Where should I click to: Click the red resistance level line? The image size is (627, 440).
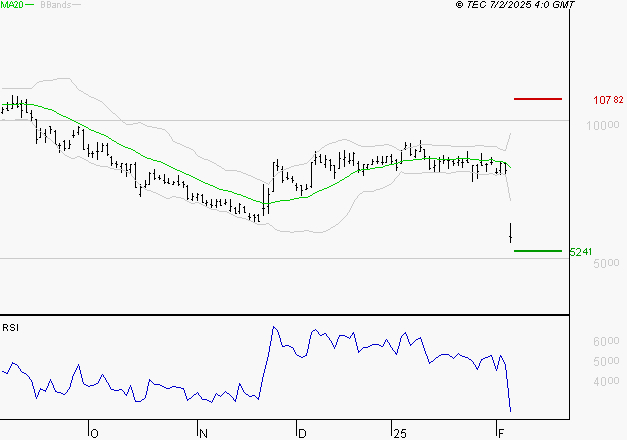click(538, 99)
